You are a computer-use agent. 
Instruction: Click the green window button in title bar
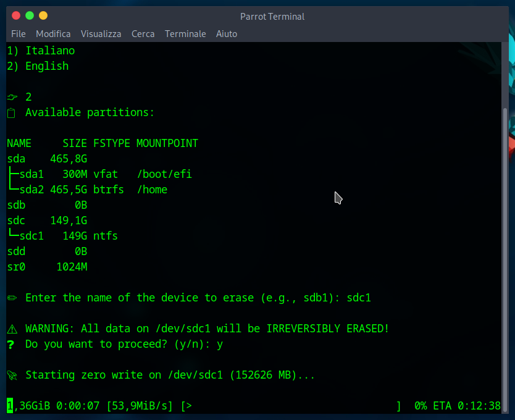point(29,15)
